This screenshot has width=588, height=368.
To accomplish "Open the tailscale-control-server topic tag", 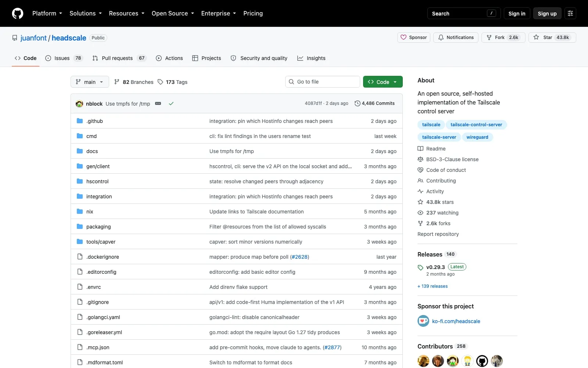I will (x=476, y=125).
